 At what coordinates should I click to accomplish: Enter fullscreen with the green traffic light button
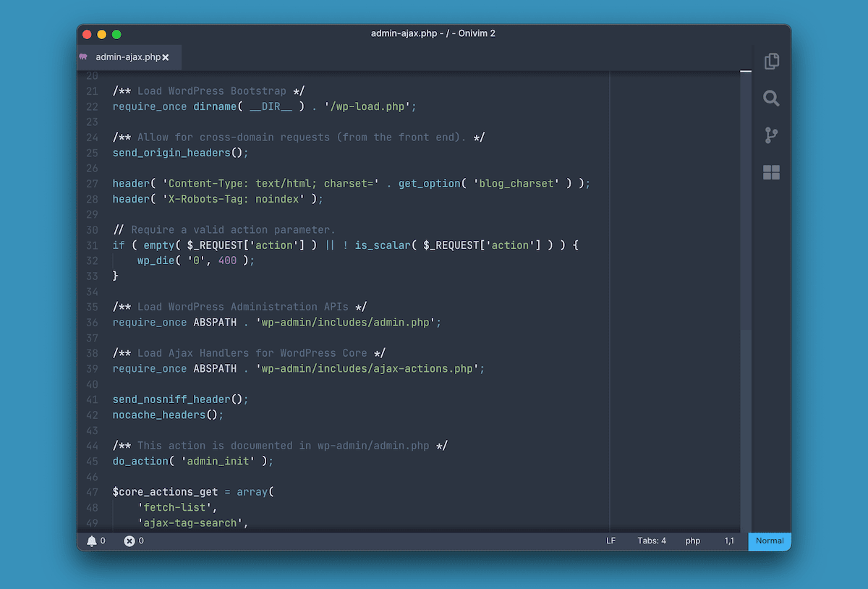[116, 33]
